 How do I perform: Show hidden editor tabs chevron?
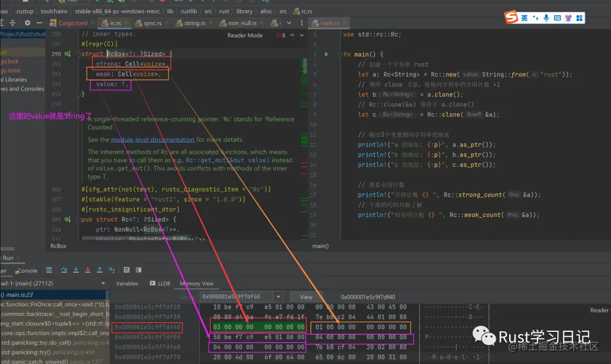coord(289,23)
